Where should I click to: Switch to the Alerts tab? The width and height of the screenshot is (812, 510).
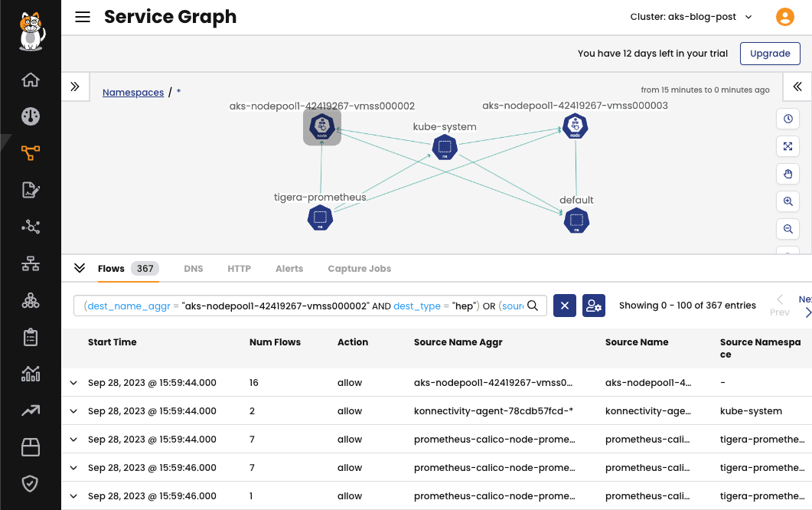pos(289,269)
